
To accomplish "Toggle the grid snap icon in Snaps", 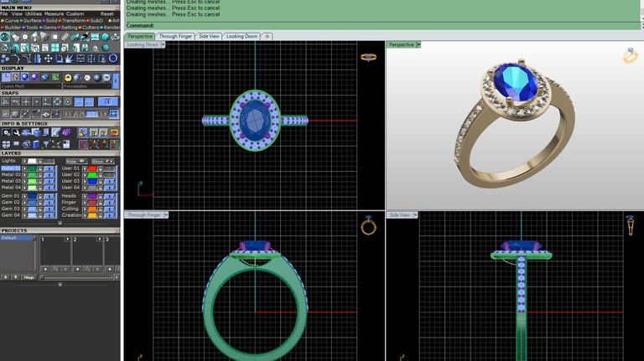I will click(x=114, y=114).
